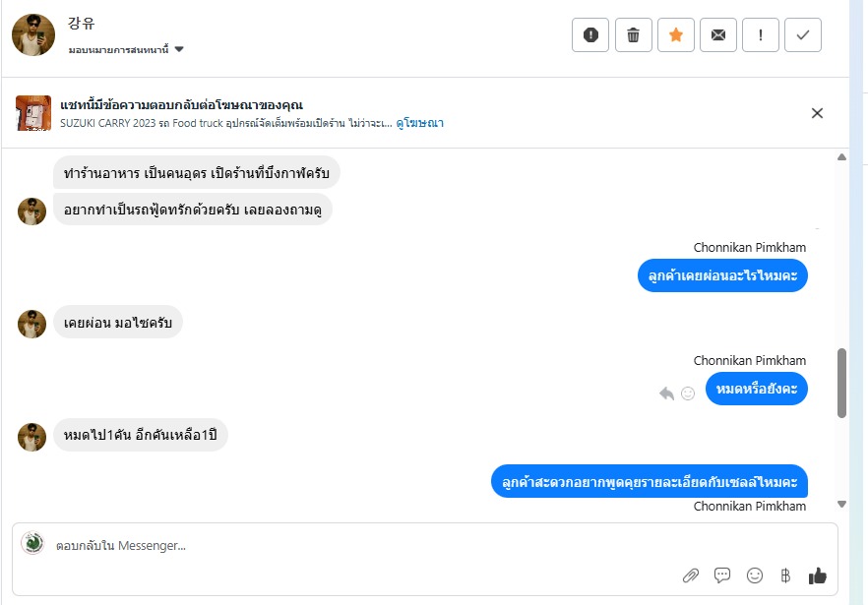The image size is (868, 605).
Task: Mark the chat unread via the envelope icon
Action: (718, 35)
